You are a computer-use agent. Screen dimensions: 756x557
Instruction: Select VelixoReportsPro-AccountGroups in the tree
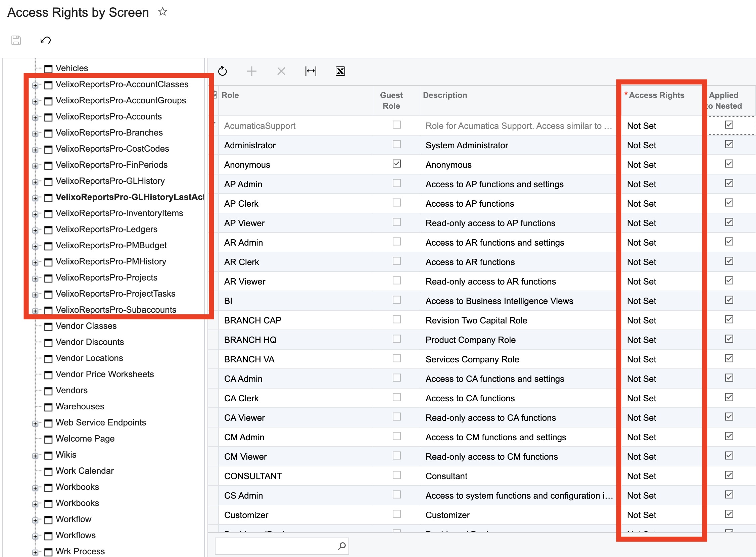121,100
